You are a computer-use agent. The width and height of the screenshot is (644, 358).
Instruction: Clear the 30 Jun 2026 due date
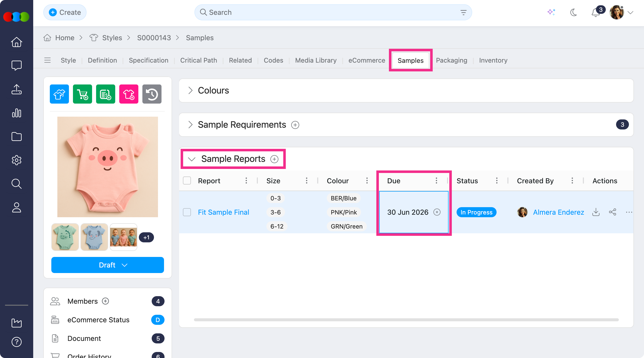click(x=437, y=212)
